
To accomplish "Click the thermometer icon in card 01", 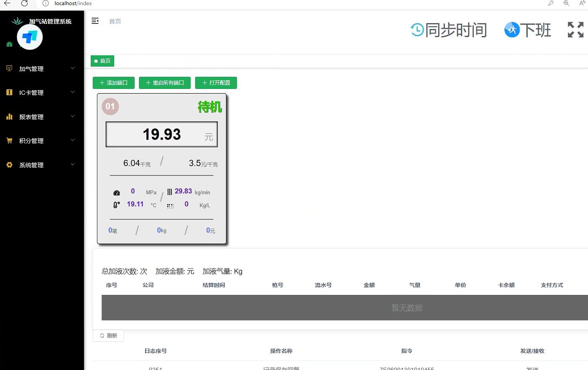I will click(116, 205).
